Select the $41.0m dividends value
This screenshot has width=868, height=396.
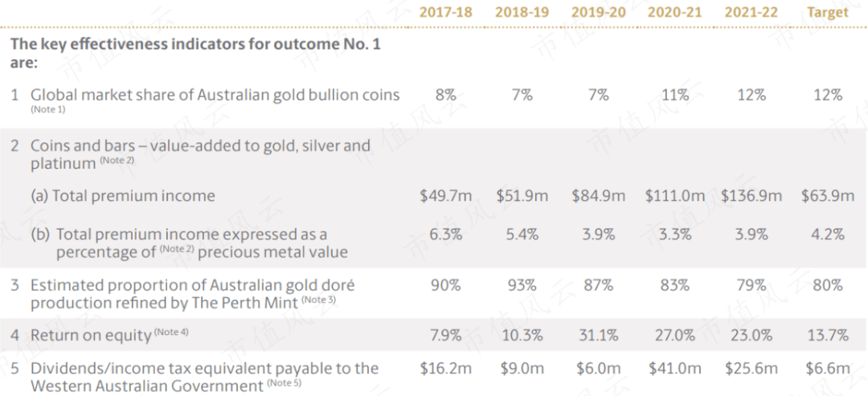(674, 369)
